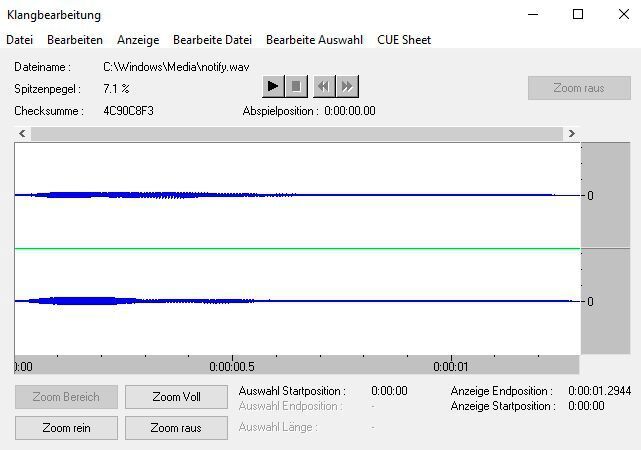Click the Auswahl Startposition value 0:00:00
This screenshot has height=450, width=641.
389,391
